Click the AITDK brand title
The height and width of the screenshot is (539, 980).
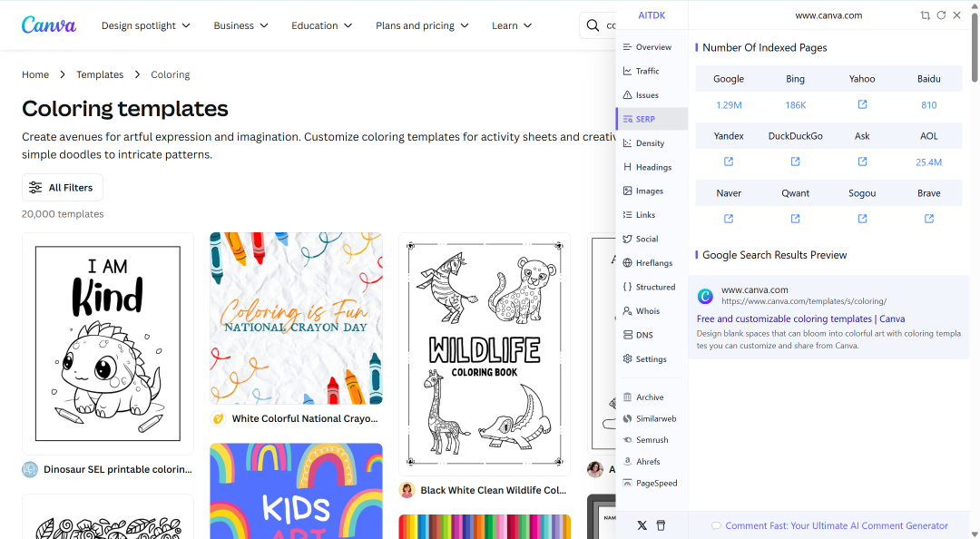[x=652, y=15]
